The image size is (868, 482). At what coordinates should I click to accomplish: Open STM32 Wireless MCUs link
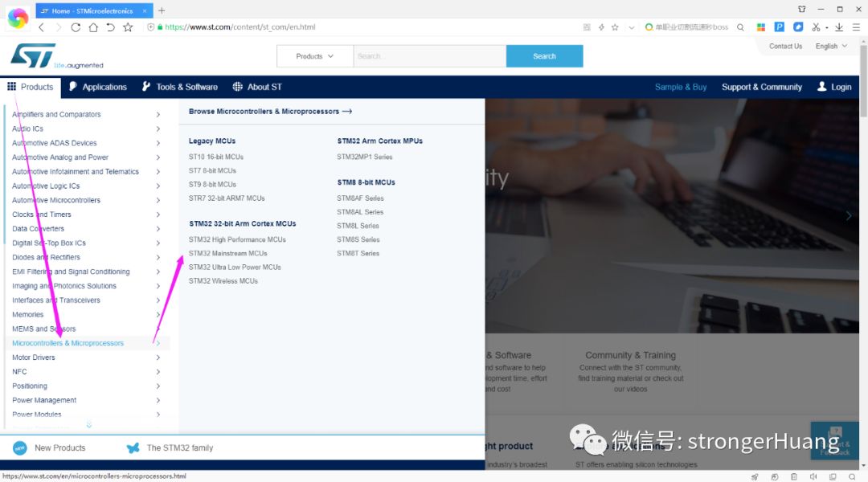223,281
